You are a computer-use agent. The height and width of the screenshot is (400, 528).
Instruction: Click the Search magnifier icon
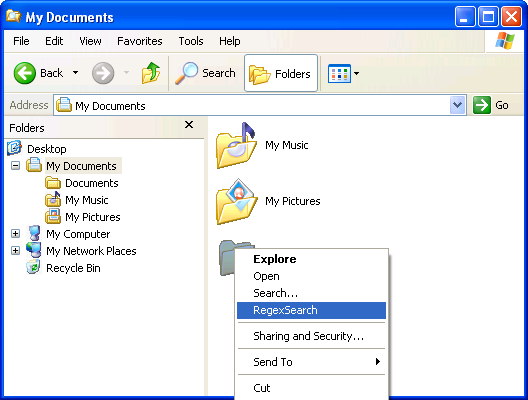[x=186, y=73]
